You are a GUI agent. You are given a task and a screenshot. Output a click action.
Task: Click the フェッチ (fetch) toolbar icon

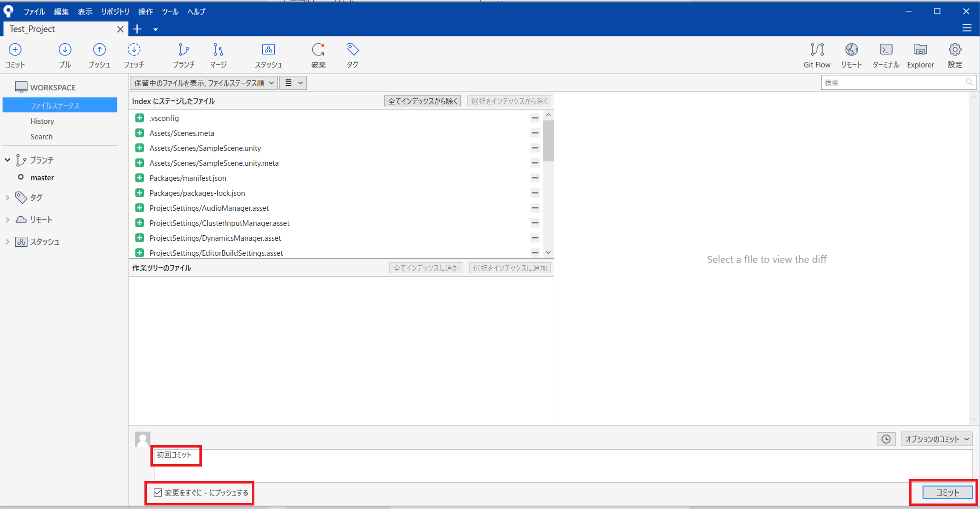point(134,55)
